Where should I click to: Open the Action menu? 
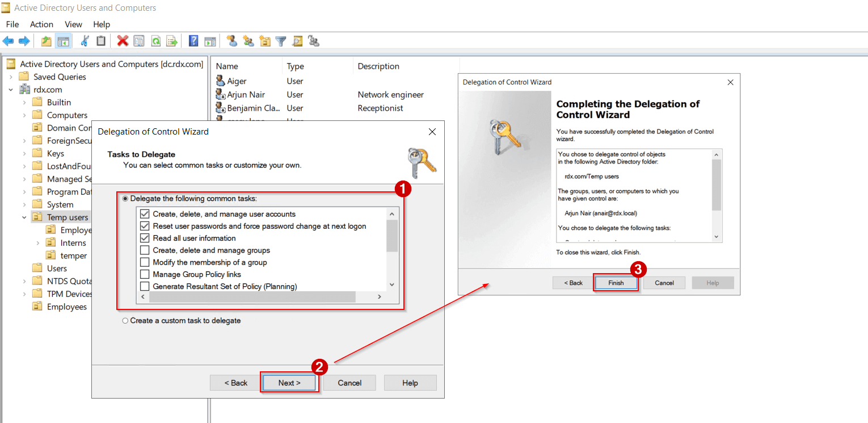(41, 24)
